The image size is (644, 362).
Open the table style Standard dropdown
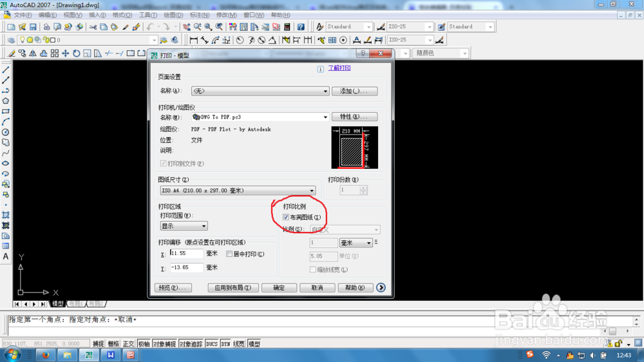pos(471,26)
